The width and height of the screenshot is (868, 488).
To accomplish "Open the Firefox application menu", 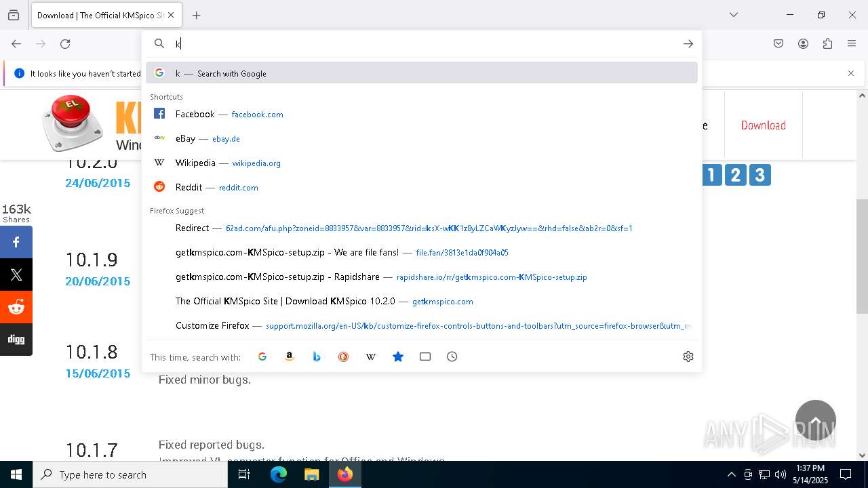I will click(852, 43).
